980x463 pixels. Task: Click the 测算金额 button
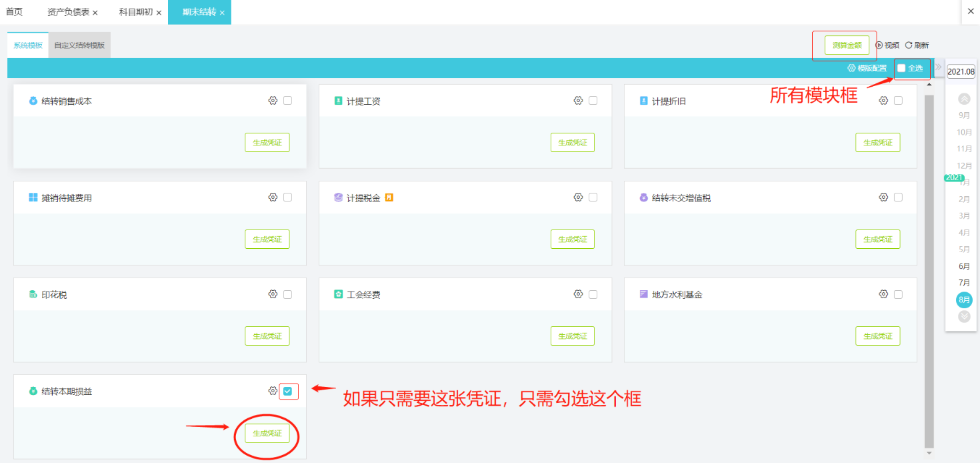click(847, 45)
